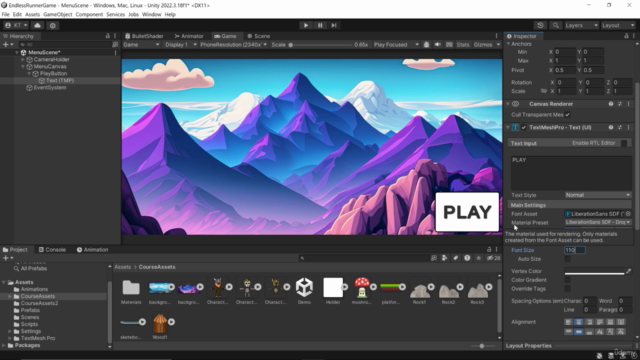Switch to the Animator tab
This screenshot has width=640, height=360.
[x=189, y=36]
